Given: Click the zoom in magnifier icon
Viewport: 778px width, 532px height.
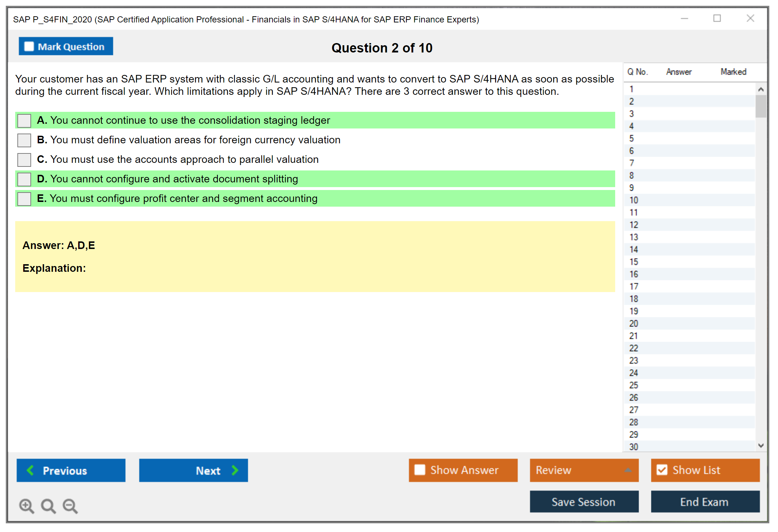Looking at the screenshot, I should click(x=26, y=506).
